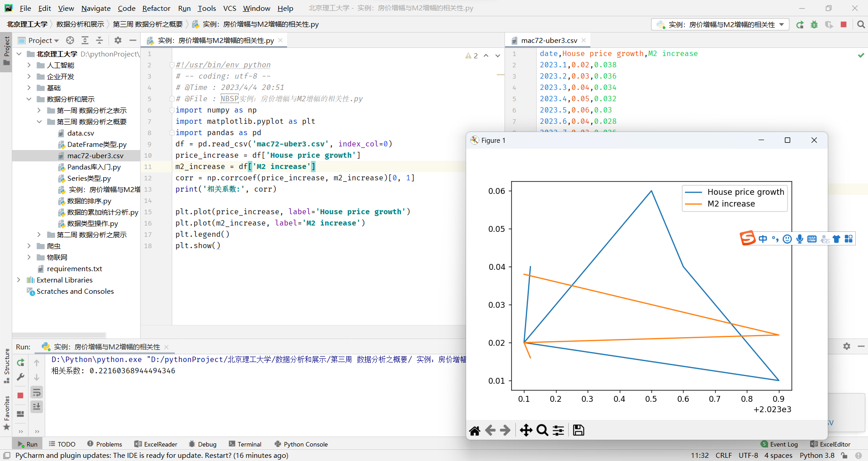Screen dimensions: 868x461
Task: Toggle soft-wrap in Run console
Action: click(37, 392)
